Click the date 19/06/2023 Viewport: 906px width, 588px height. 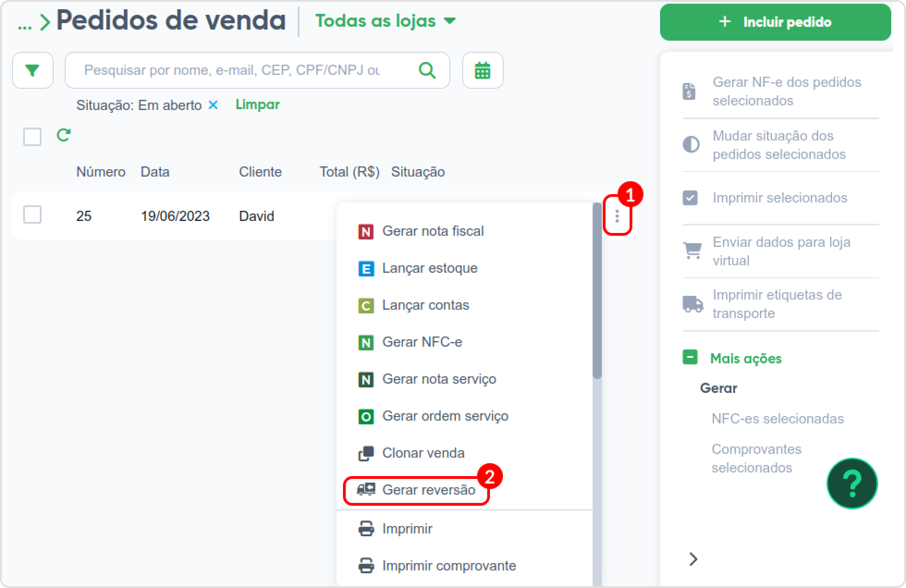pos(175,216)
